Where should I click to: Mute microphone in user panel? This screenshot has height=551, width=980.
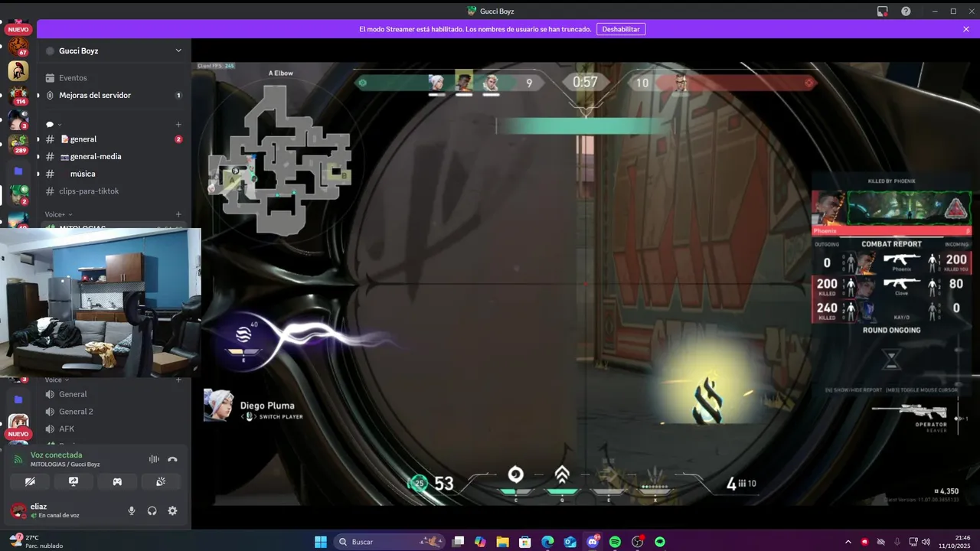coord(132,510)
